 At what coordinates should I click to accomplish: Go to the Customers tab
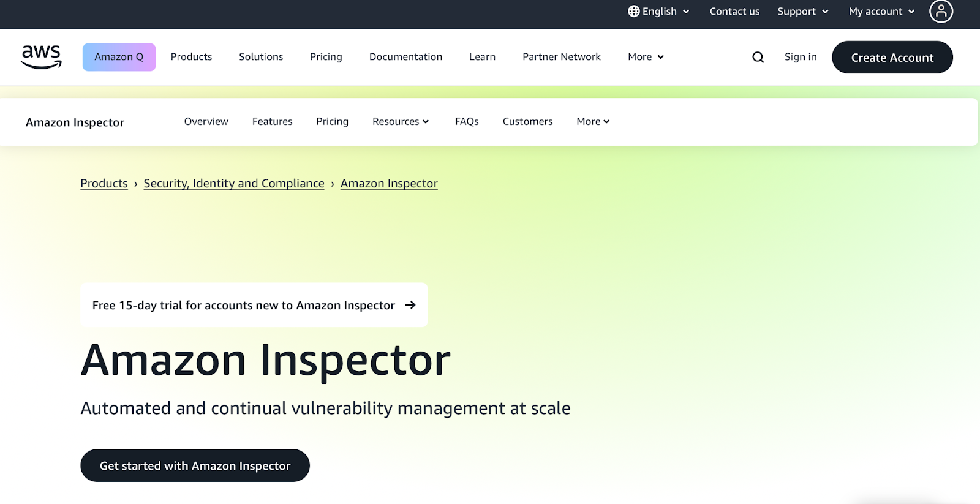click(527, 121)
